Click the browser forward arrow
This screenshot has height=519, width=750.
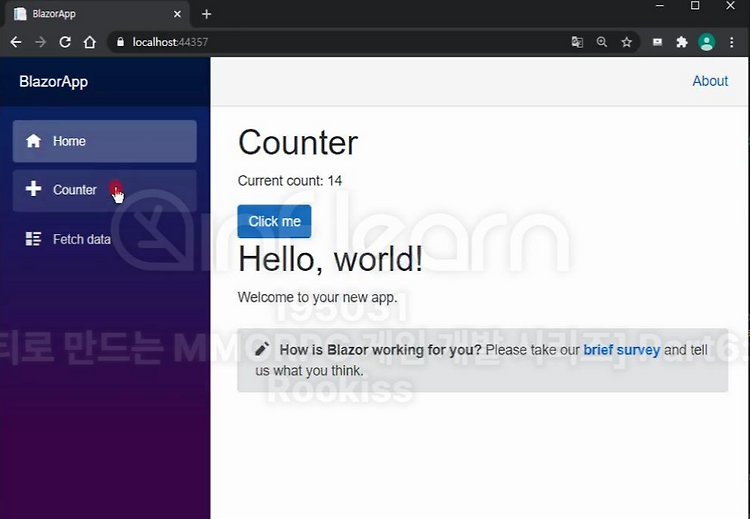point(41,42)
